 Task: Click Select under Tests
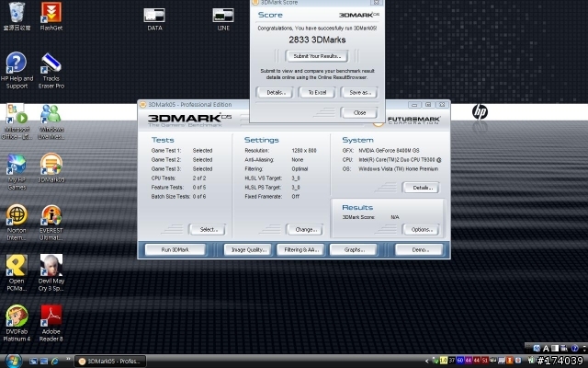coord(208,229)
